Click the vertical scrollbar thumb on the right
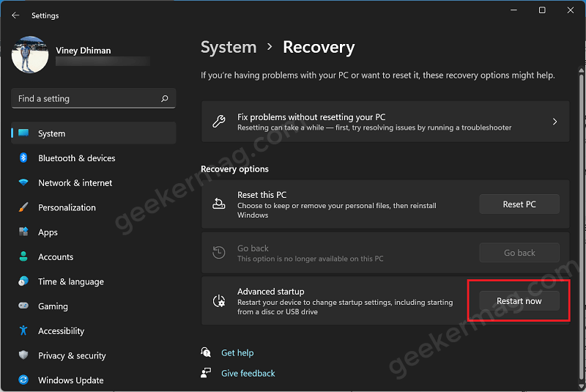 click(581, 226)
